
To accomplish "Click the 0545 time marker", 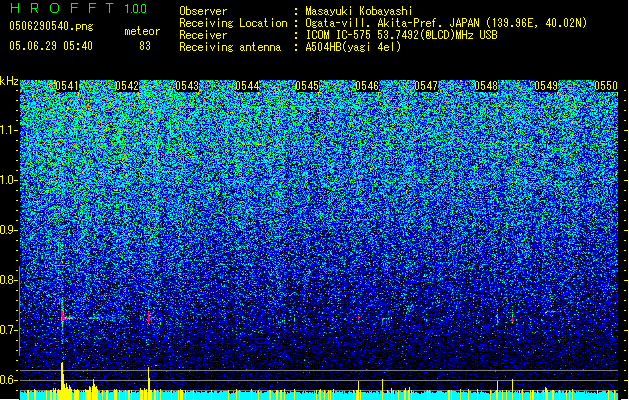I will (x=307, y=86).
